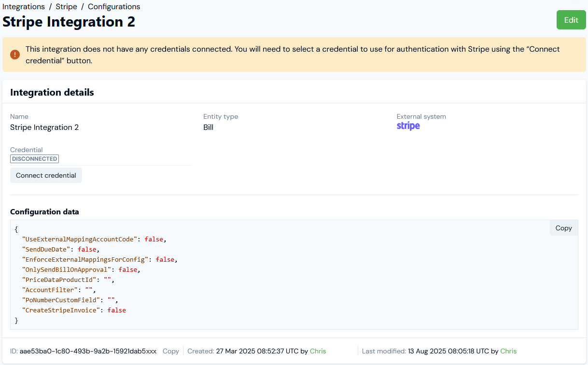Click the orange warning alert icon
This screenshot has height=365, width=588.
pyautogui.click(x=15, y=55)
